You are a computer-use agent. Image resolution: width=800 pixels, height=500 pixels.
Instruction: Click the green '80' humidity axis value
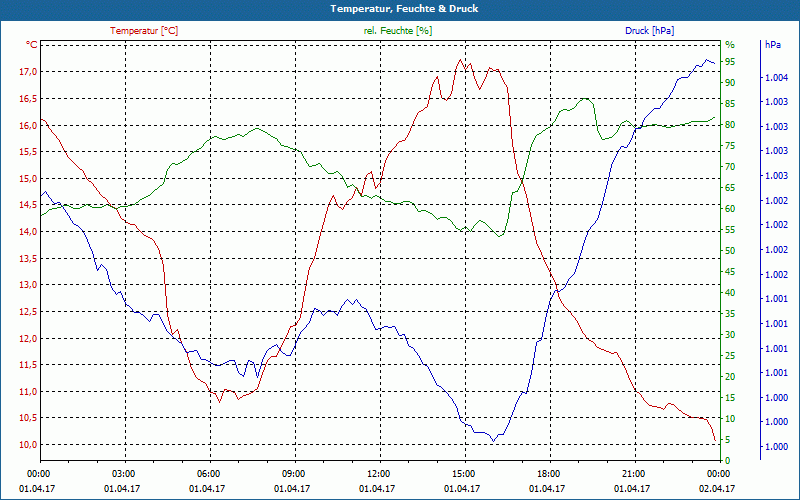pos(730,125)
